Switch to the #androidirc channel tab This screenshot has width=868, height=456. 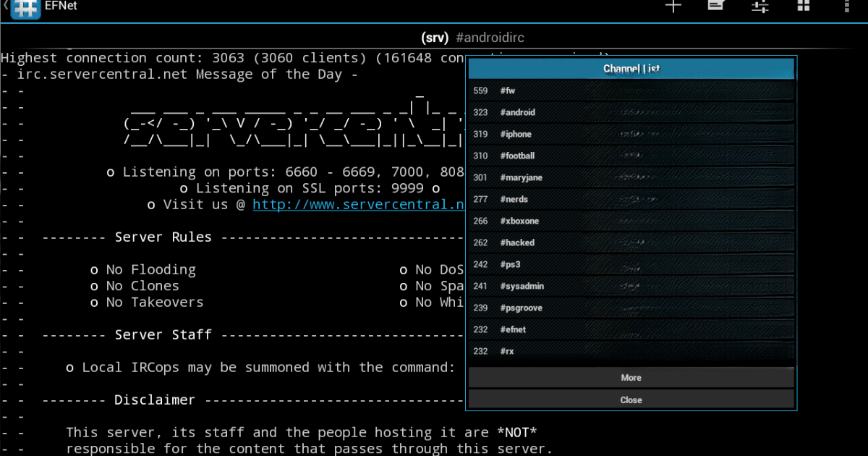pyautogui.click(x=490, y=37)
